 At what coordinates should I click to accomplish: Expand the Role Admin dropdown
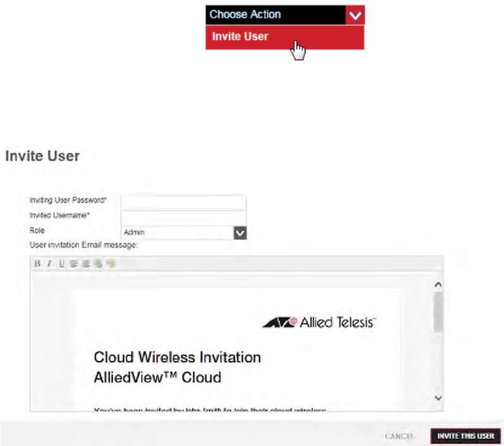point(240,233)
